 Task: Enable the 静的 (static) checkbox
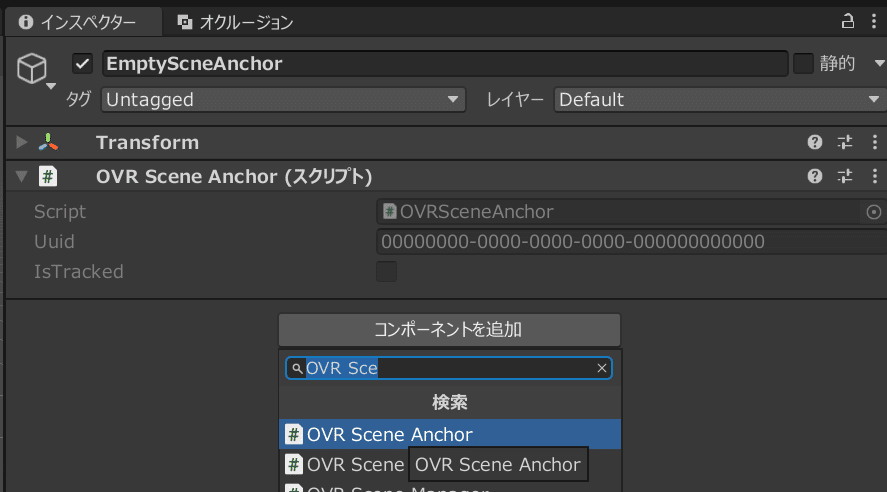point(803,64)
